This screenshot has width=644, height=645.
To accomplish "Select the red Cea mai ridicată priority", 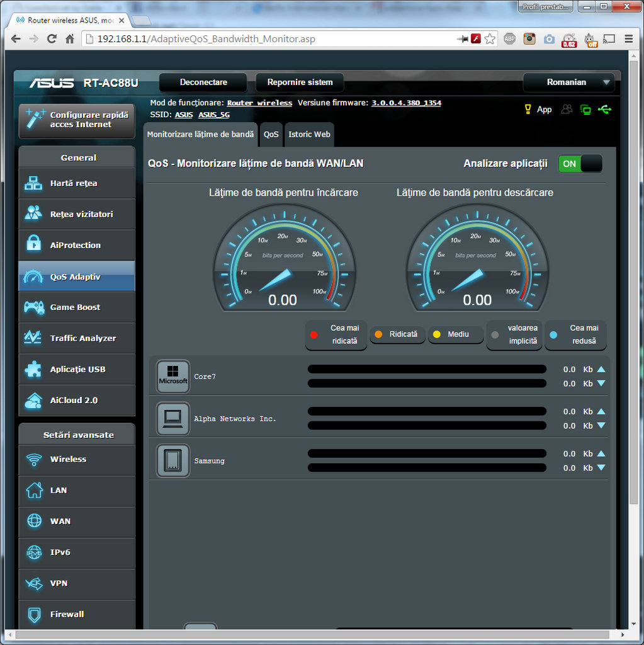I will [336, 334].
